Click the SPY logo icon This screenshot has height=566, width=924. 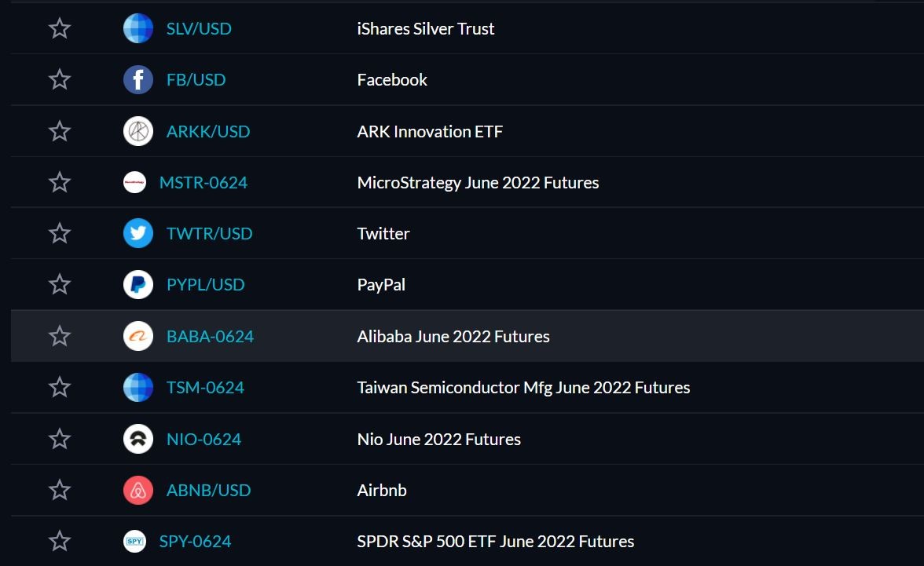[134, 541]
